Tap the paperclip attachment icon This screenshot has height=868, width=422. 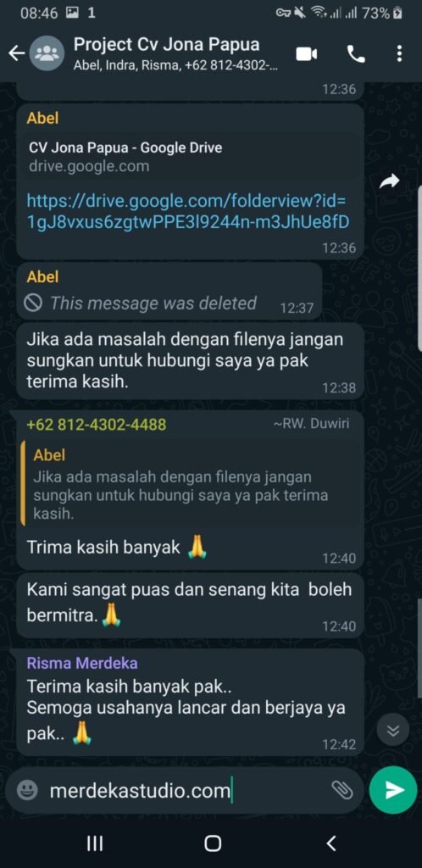341,790
